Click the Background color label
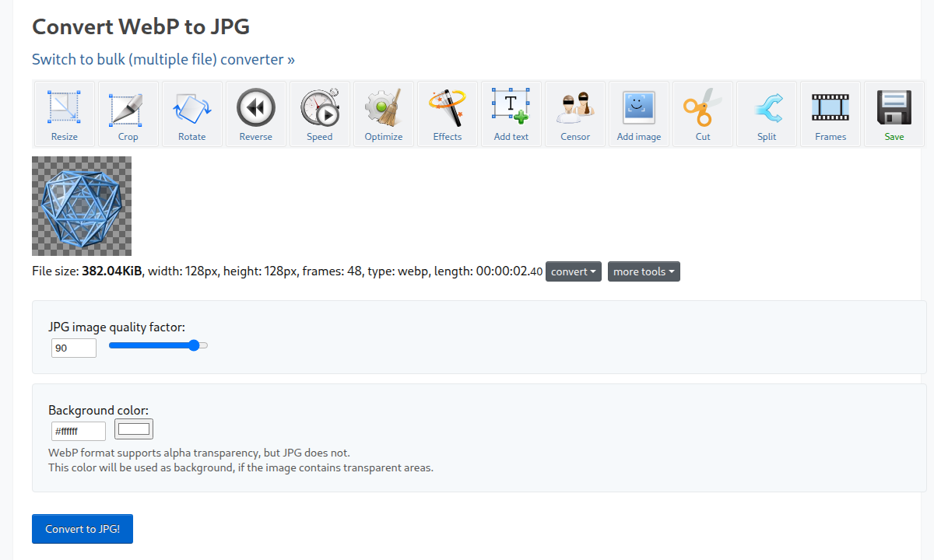The height and width of the screenshot is (560, 934). pos(98,410)
